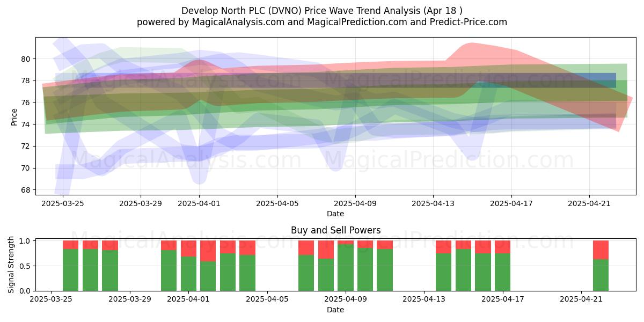The image size is (644, 322).
Task: Click the 0.0 tick on Signal Strength axis
Action: [26, 291]
